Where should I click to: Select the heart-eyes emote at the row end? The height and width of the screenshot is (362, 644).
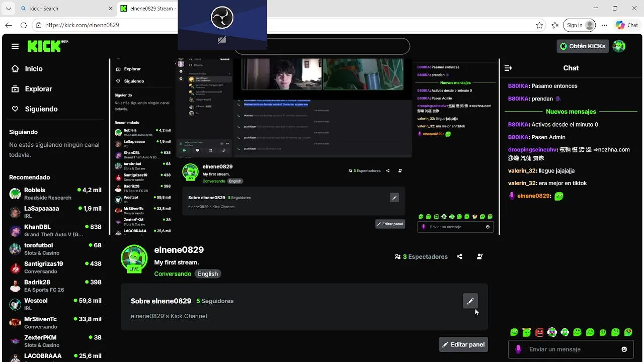point(628,332)
